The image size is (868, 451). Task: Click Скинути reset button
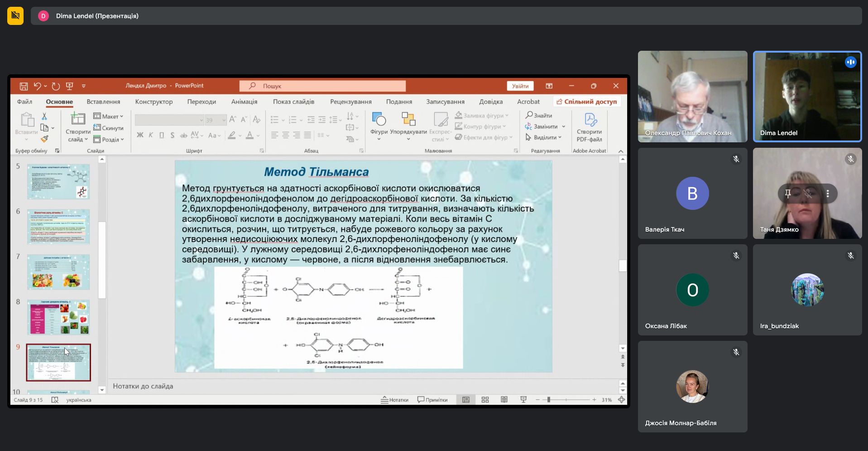pyautogui.click(x=109, y=128)
